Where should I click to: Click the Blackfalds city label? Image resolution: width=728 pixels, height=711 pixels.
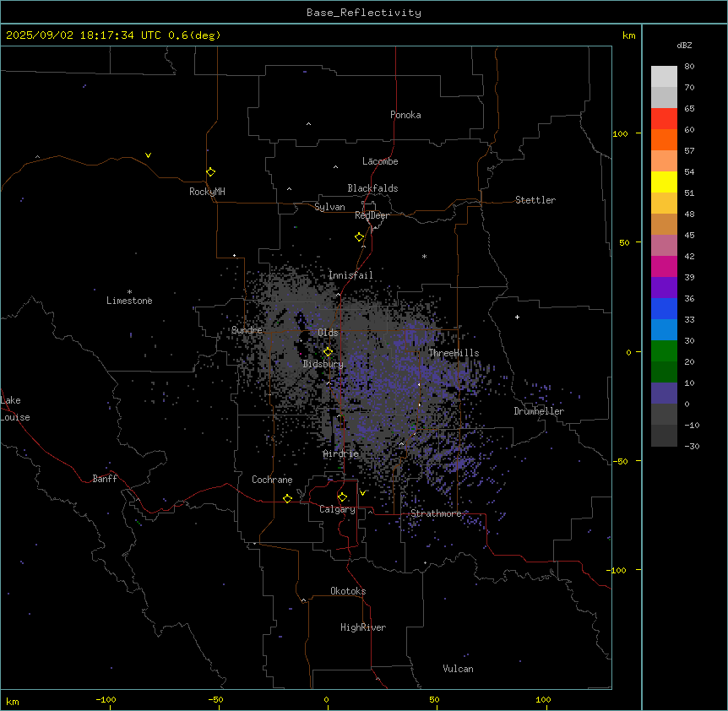point(372,188)
